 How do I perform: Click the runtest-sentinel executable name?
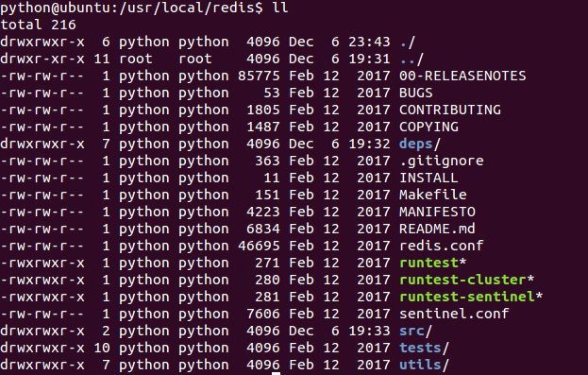coord(467,297)
